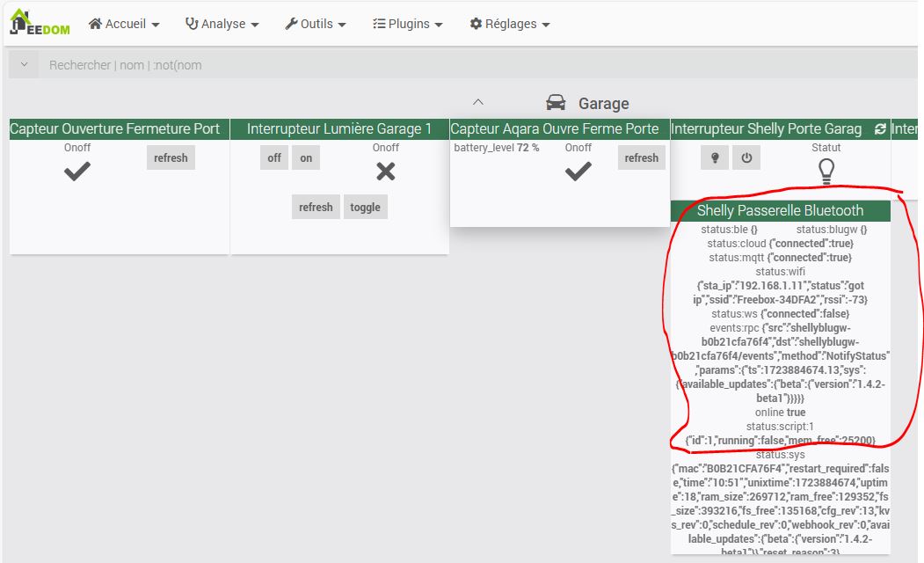This screenshot has width=924, height=563.
Task: Click the Onoff cross icon in Lumière Garage
Action: click(x=385, y=172)
